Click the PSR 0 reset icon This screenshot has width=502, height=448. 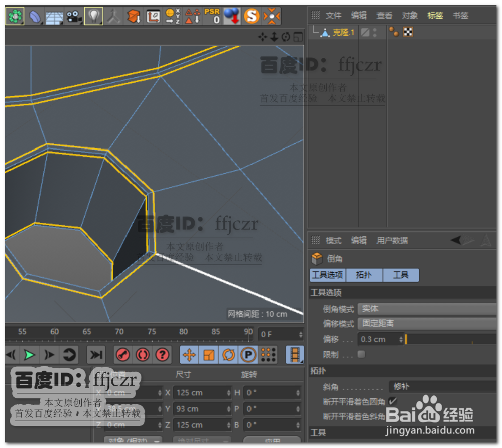click(x=212, y=16)
